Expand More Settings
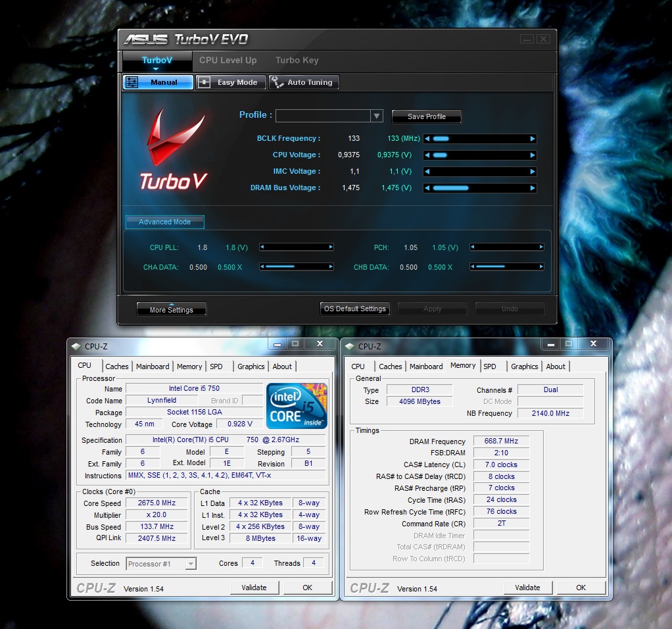Viewport: 672px width, 629px height. point(172,309)
